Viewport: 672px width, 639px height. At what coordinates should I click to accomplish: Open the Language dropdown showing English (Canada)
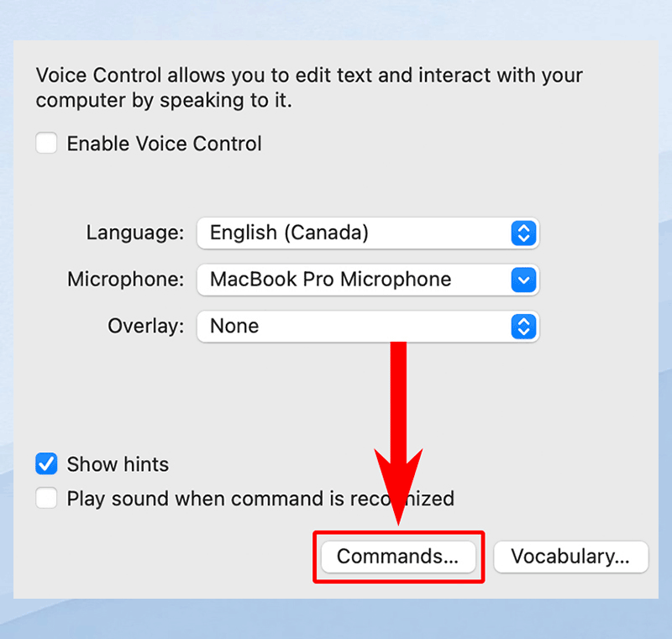[x=353, y=233]
